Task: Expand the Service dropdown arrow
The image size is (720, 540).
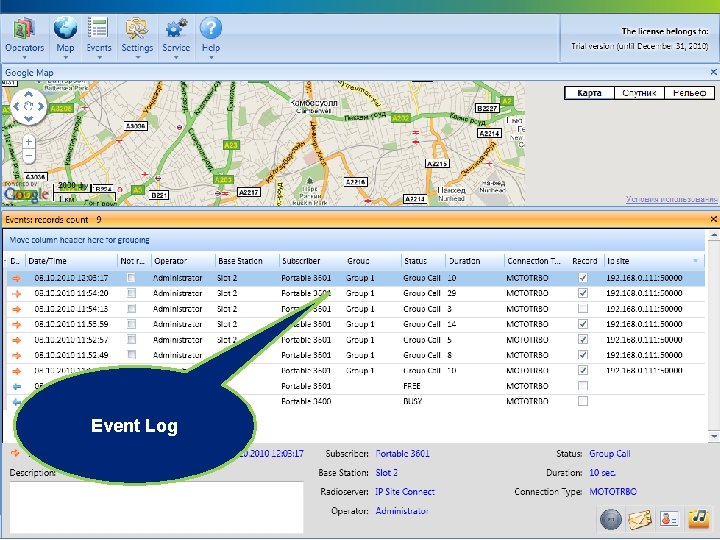Action: 176,58
